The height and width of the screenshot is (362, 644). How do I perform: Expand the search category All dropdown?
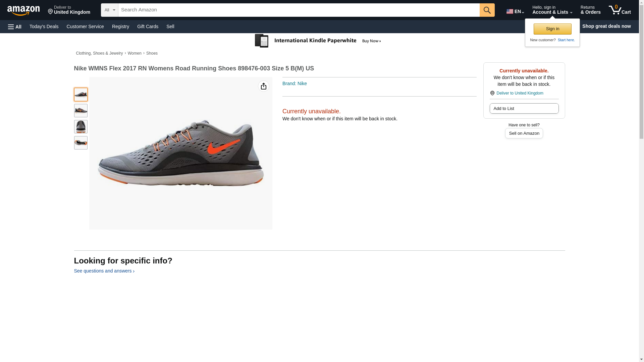(x=109, y=10)
